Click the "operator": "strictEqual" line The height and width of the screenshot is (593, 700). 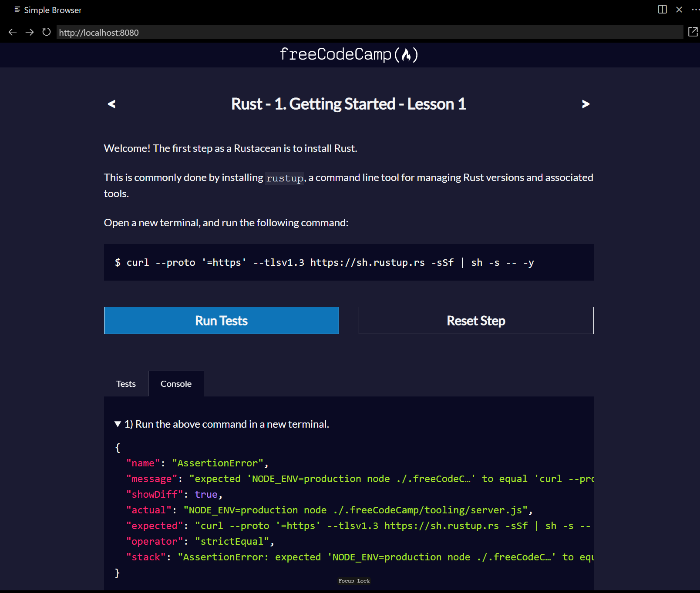click(x=200, y=542)
